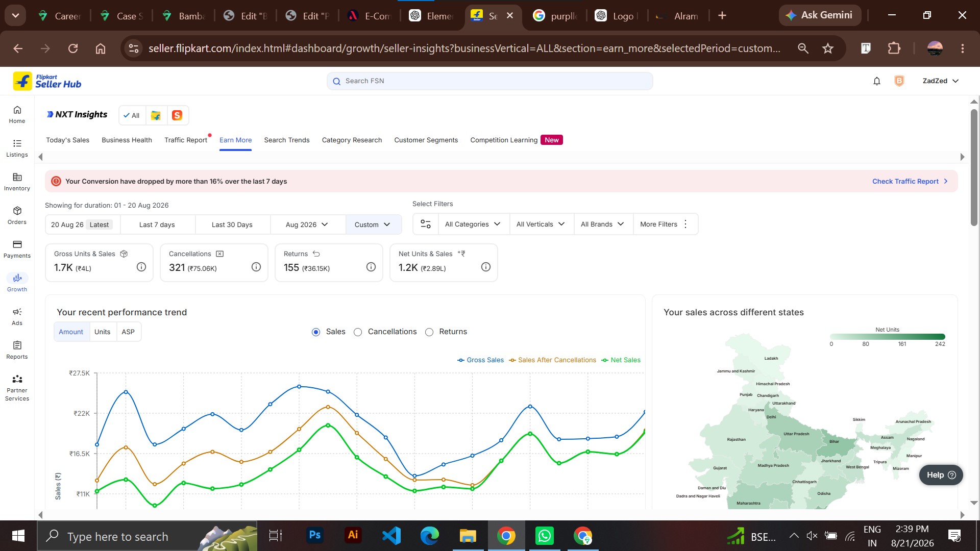This screenshot has width=980, height=551.
Task: Reload the page
Action: [x=73, y=48]
